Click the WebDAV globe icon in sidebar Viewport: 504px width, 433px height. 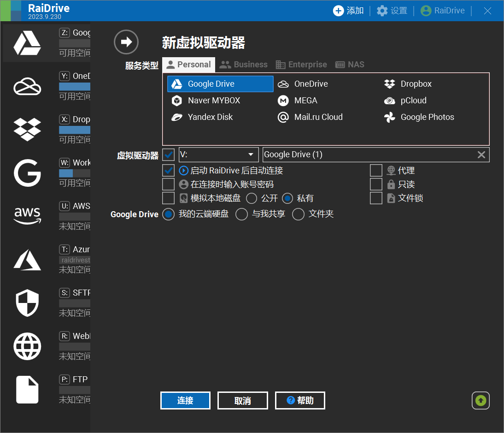click(x=27, y=346)
